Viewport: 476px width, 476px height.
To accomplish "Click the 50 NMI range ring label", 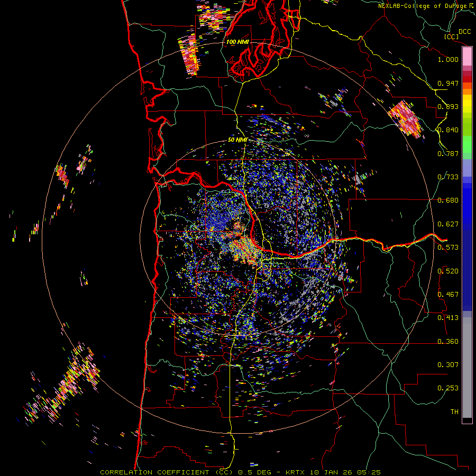I will pos(237,140).
